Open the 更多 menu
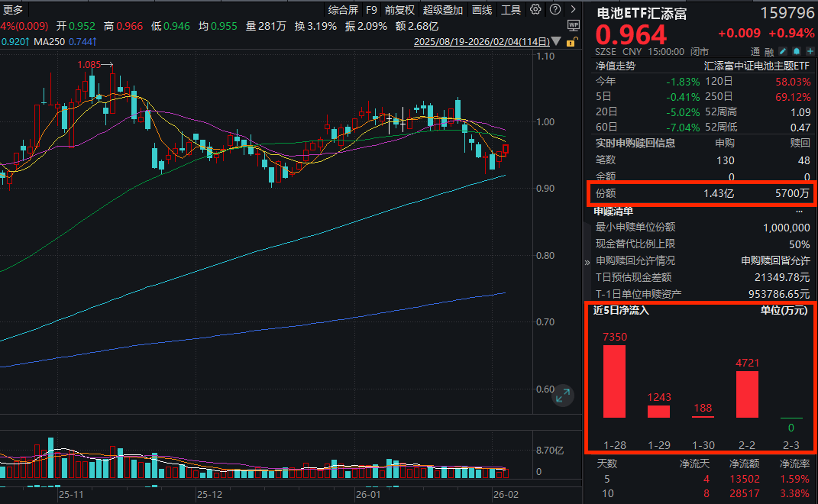This screenshot has width=818, height=504. (x=13, y=10)
